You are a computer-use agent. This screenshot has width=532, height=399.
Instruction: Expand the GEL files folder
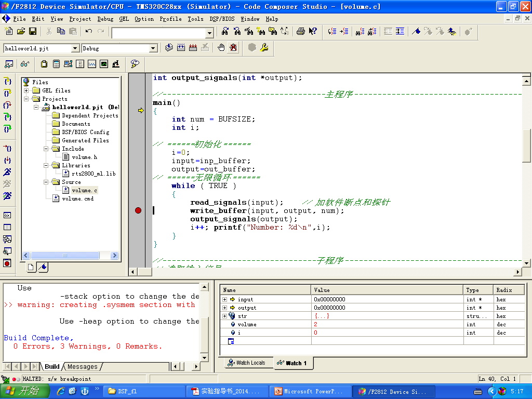click(x=26, y=90)
